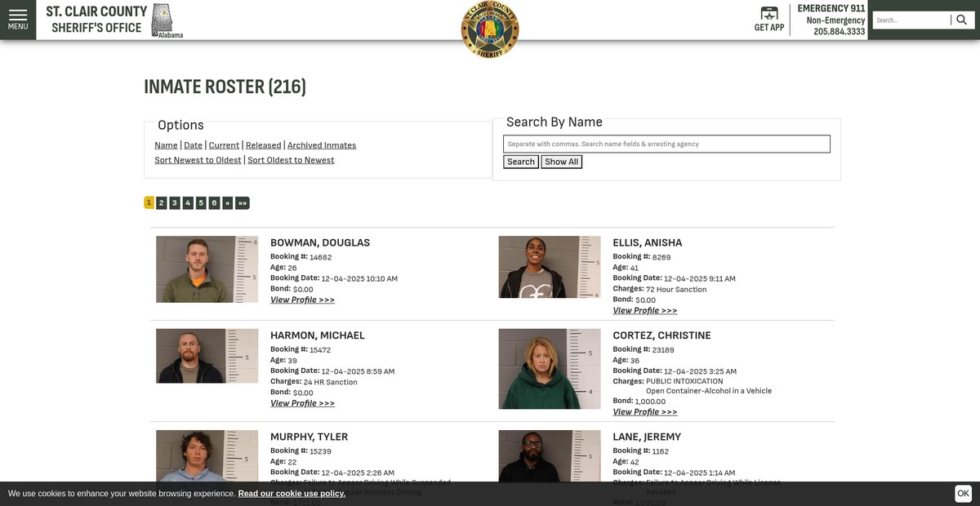Image resolution: width=980 pixels, height=506 pixels.
Task: Open the GET APP icon
Action: tap(769, 20)
